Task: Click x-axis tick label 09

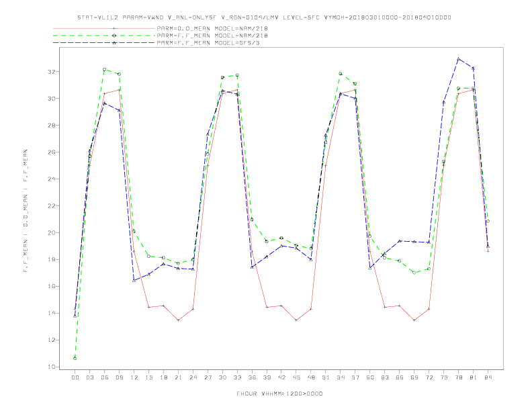Action: click(119, 377)
